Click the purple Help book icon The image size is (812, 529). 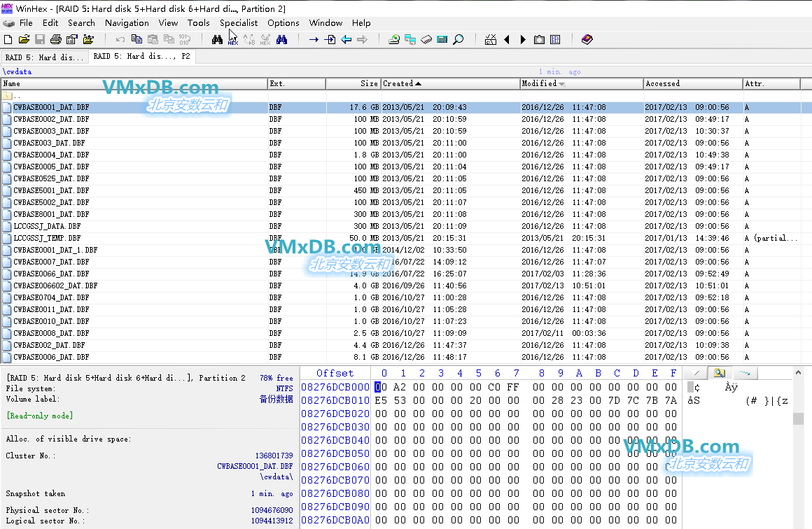tap(587, 39)
